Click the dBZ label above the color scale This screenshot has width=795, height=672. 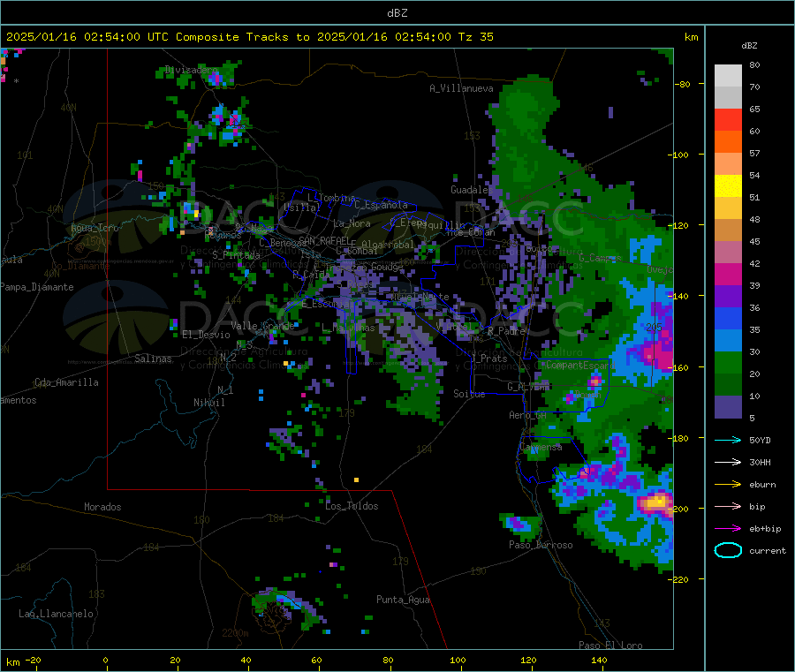749,46
